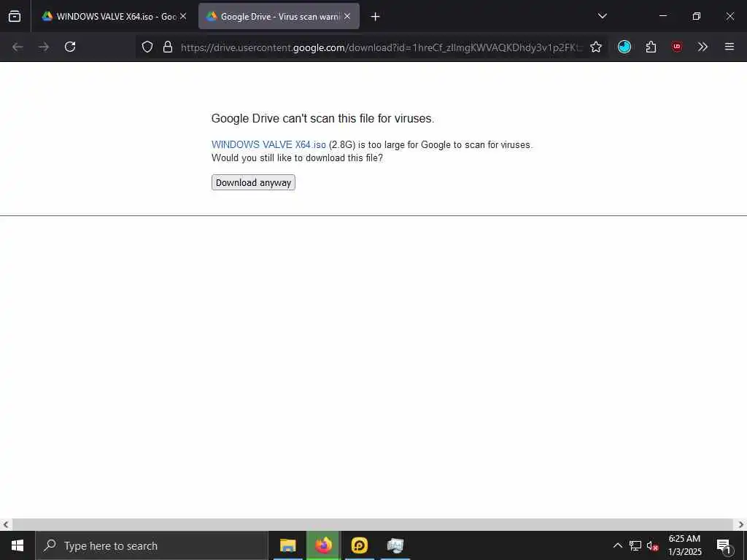This screenshot has height=560, width=747.
Task: Switch to the WINDOWS VALVE X64.iso tab
Action: [115, 16]
